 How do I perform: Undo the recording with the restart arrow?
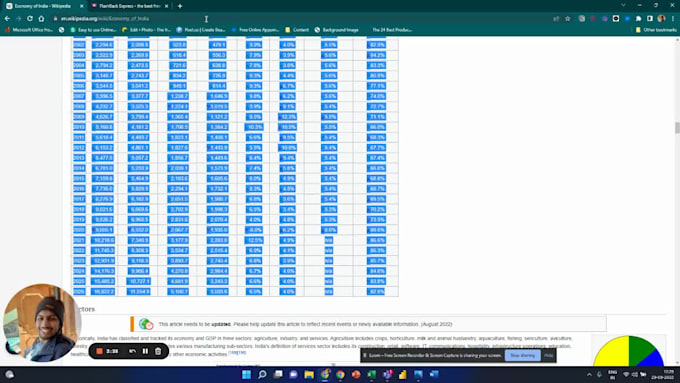tap(132, 351)
